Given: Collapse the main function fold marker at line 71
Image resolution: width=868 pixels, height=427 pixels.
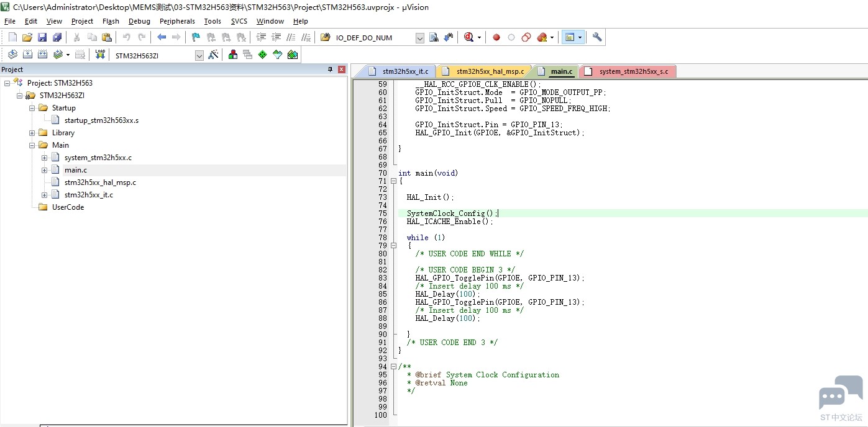Looking at the screenshot, I should (393, 181).
